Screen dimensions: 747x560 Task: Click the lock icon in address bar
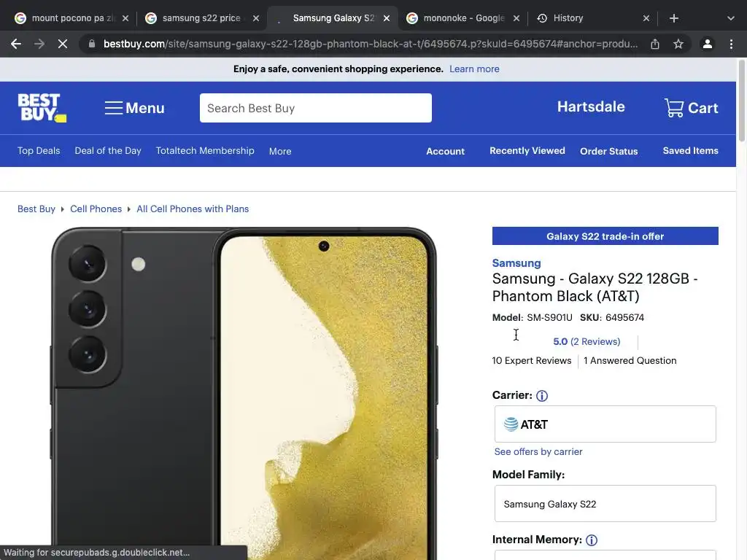pyautogui.click(x=92, y=44)
